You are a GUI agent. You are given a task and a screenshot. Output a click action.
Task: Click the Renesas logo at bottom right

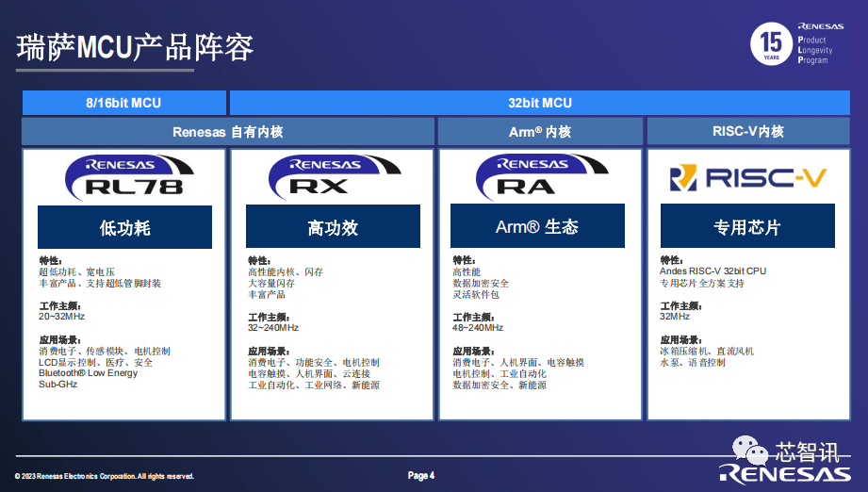point(785,474)
